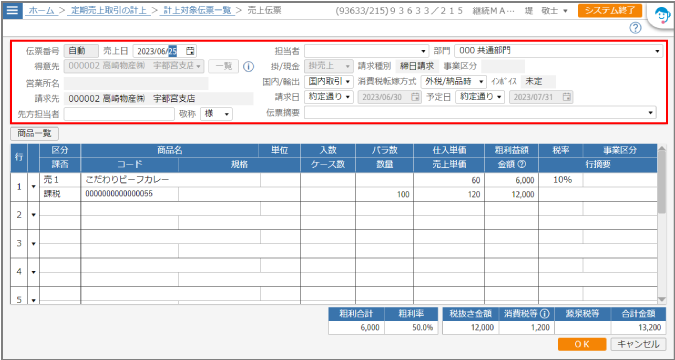This screenshot has height=360, width=675.
Task: Open the 伝票摘要 dropdown
Action: coord(480,113)
